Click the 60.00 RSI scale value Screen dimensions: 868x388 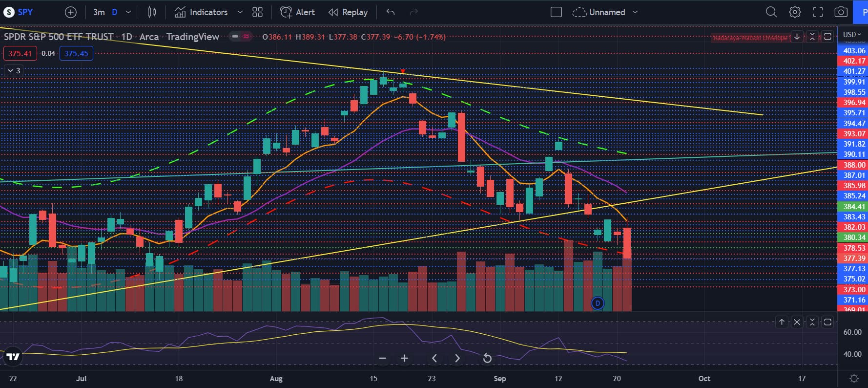tap(852, 332)
